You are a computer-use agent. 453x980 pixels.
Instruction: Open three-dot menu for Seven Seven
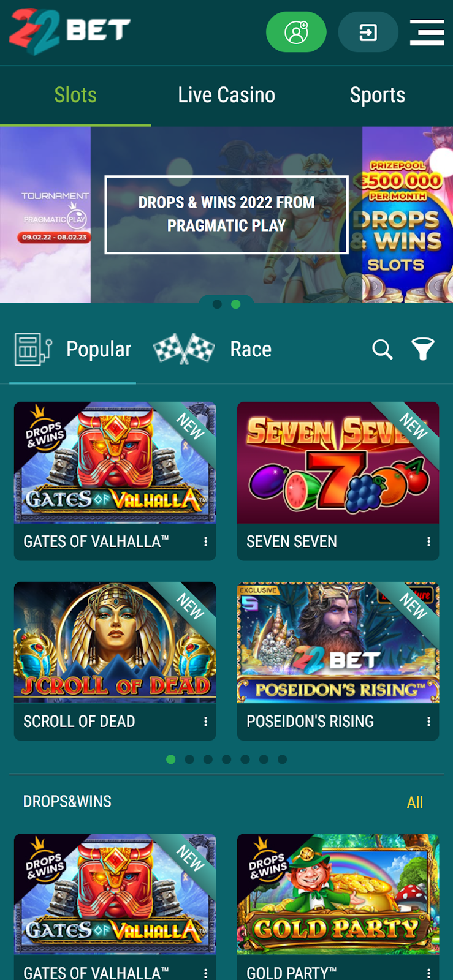pyautogui.click(x=429, y=541)
